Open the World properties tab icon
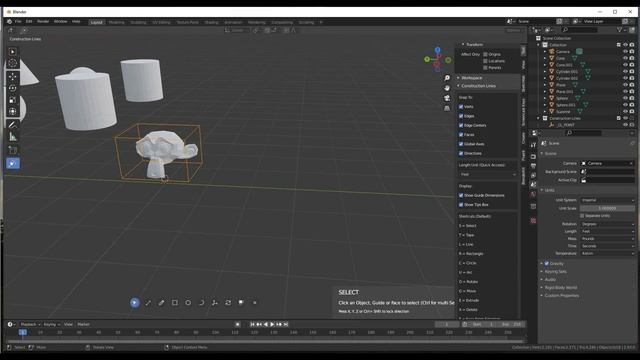 point(533,195)
